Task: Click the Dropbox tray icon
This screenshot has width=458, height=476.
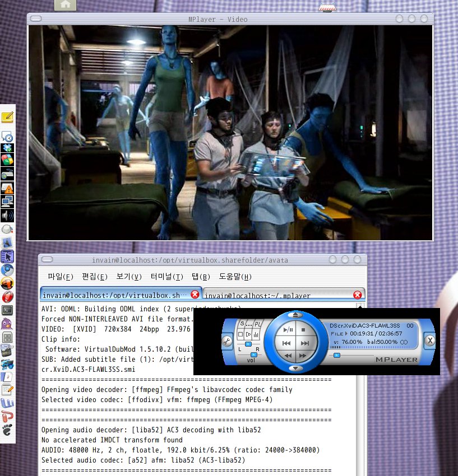Action: tap(7, 148)
